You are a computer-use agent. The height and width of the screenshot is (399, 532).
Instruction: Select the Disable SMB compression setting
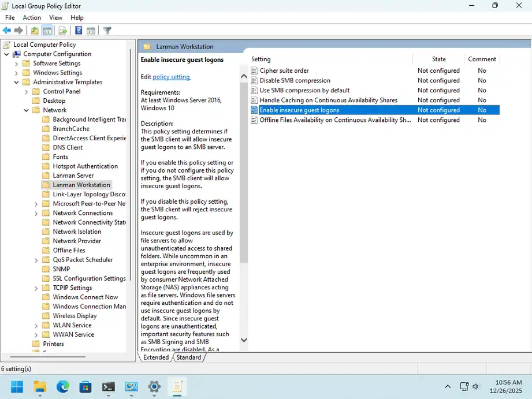tap(295, 80)
